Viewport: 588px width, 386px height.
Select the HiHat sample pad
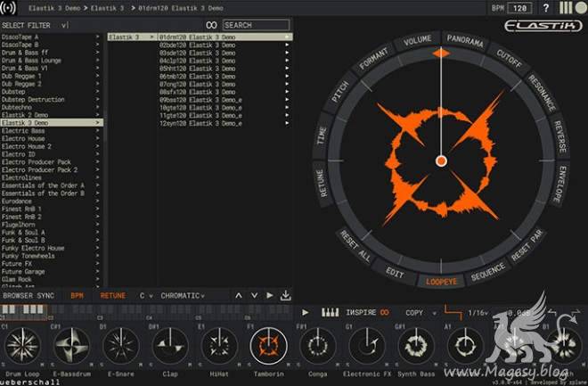coord(219,346)
